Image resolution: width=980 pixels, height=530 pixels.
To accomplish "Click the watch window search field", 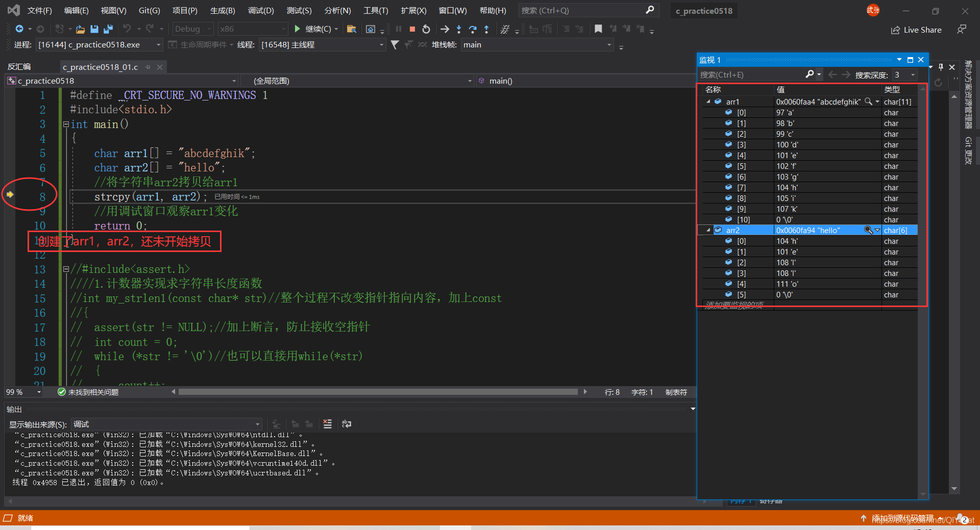I will tap(752, 74).
